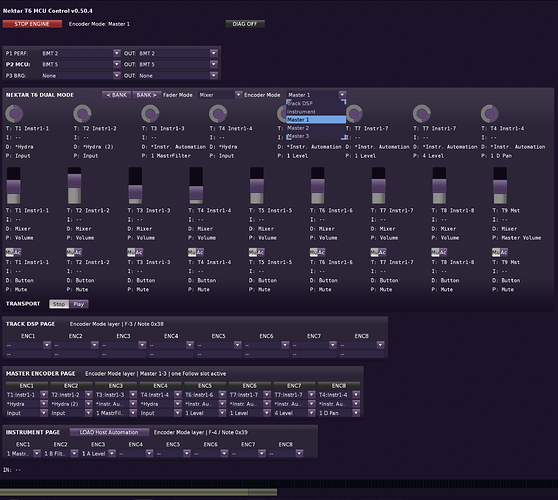
Task: Mute track T2 Instr1-2 with Mu button
Action: click(70, 252)
